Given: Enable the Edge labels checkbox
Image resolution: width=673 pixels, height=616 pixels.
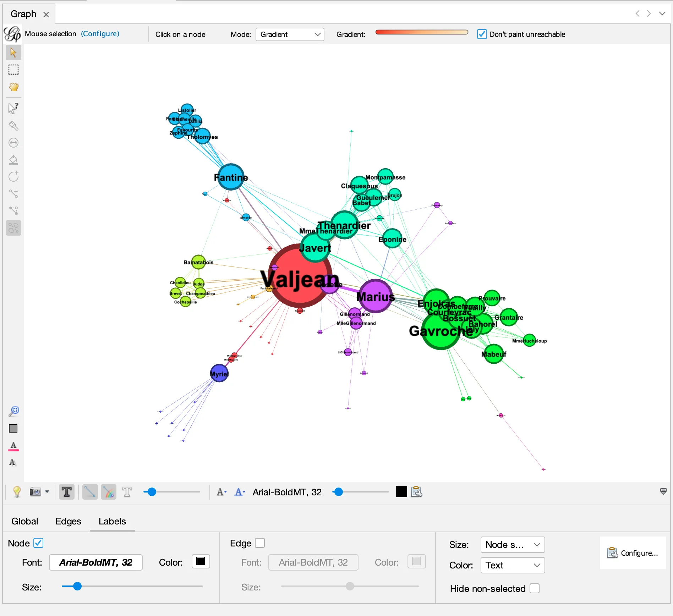Looking at the screenshot, I should click(260, 543).
